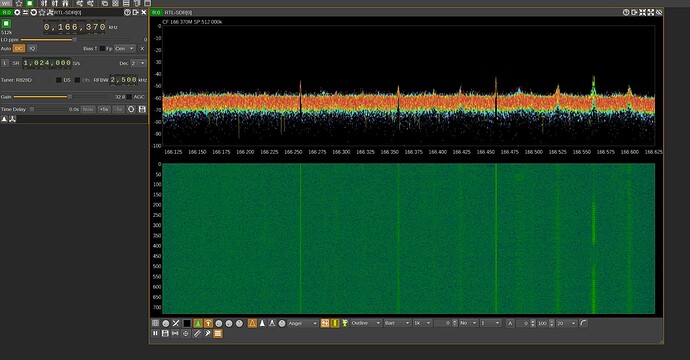Open device presets star in RTL-SDR panel
The width and height of the screenshot is (690, 360).
[42, 12]
